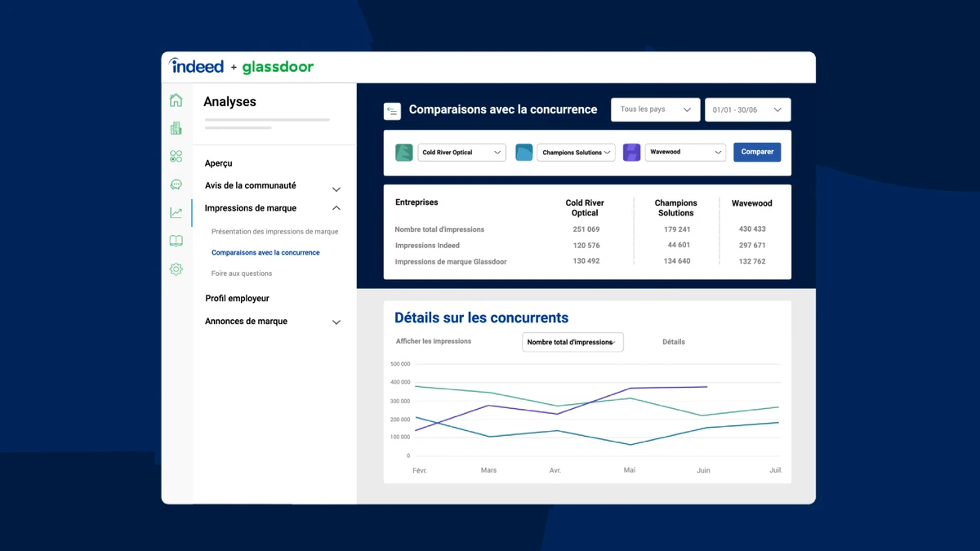Click the company building sidebar icon
This screenshot has height=551, width=980.
176,128
